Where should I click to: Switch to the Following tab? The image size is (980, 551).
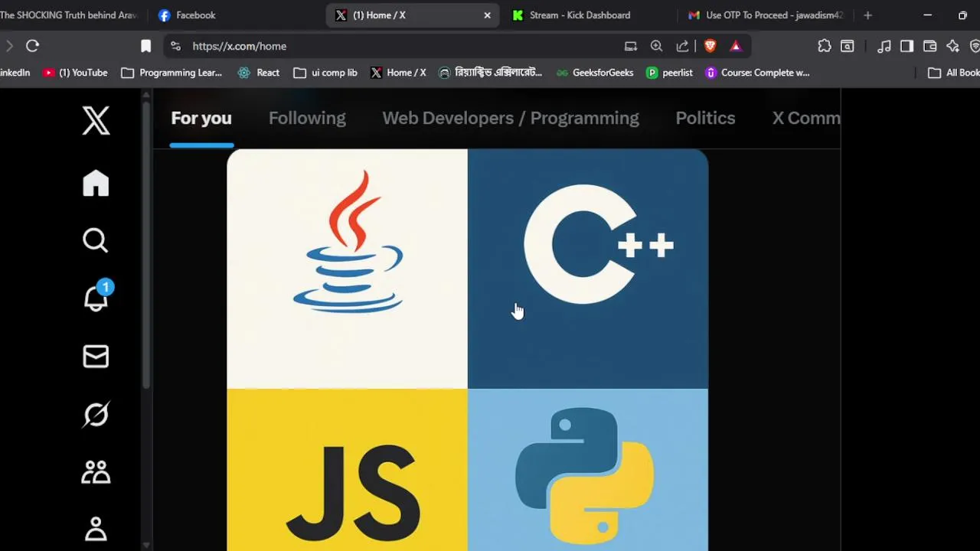tap(307, 118)
